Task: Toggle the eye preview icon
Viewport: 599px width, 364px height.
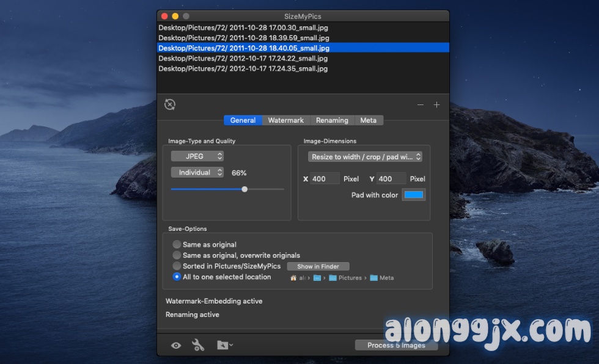Action: pyautogui.click(x=175, y=345)
